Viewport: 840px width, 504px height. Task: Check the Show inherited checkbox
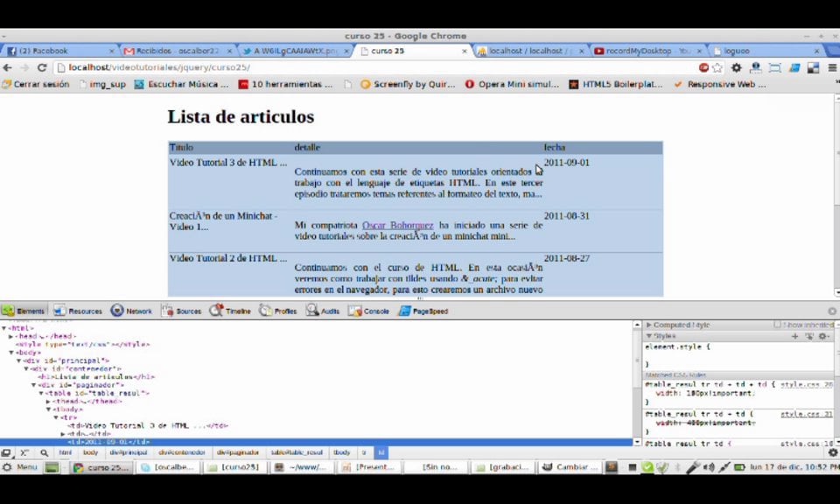[777, 325]
